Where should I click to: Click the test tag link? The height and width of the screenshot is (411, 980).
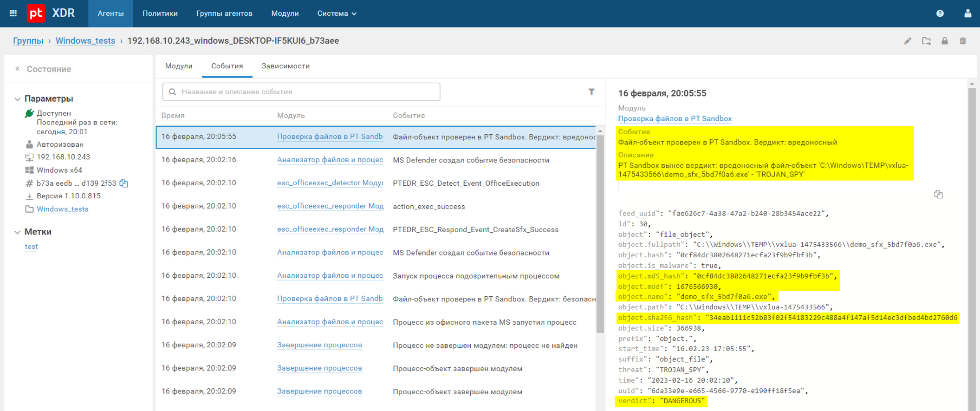pos(31,247)
